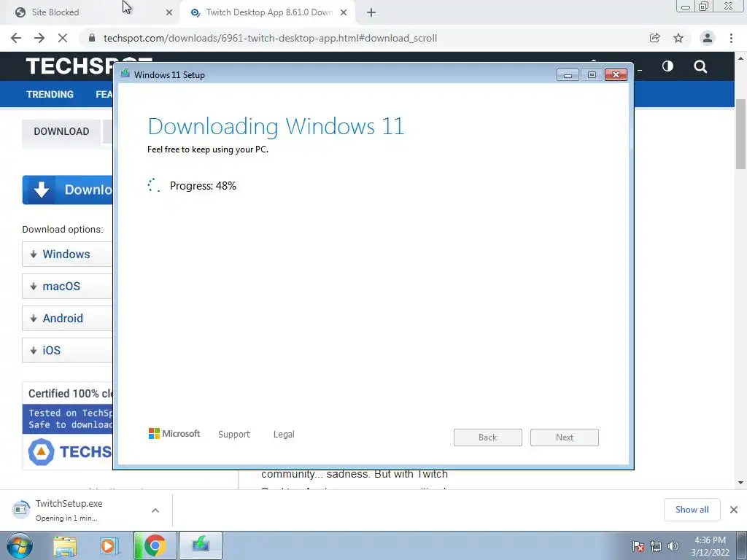Share this page icon in address bar

click(654, 38)
